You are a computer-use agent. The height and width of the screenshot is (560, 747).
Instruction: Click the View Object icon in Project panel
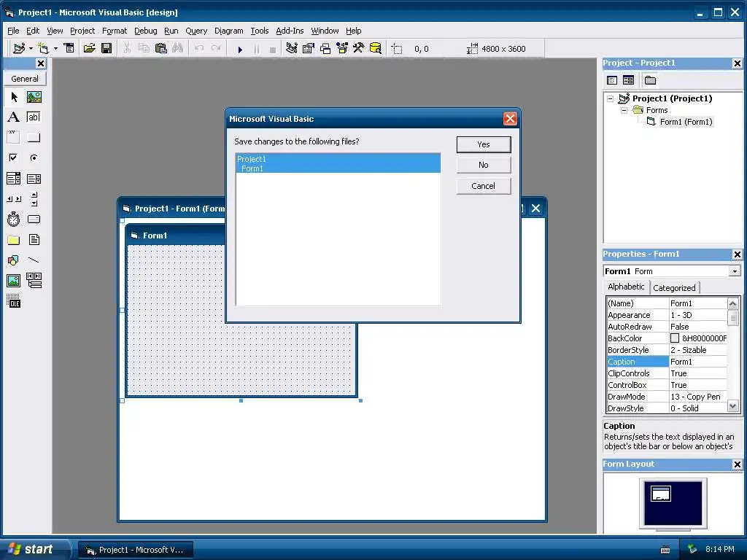pyautogui.click(x=628, y=80)
